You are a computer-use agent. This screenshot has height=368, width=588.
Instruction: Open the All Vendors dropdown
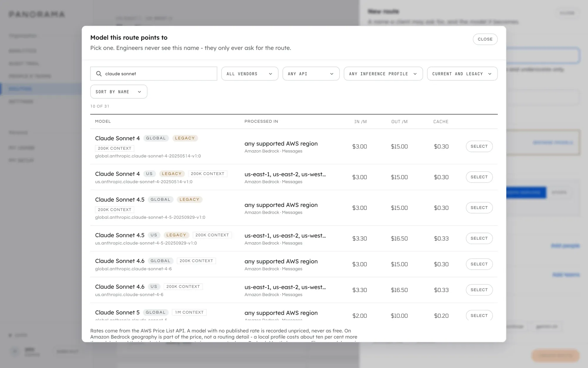click(250, 74)
